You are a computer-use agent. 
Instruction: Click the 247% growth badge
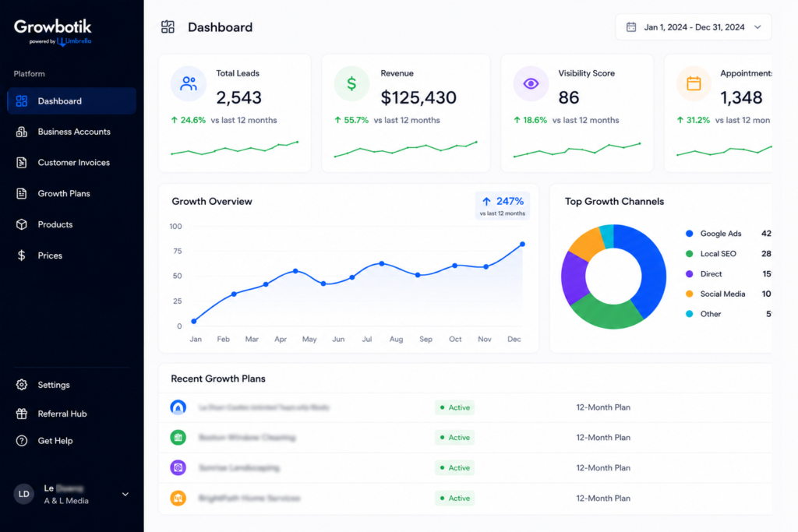(x=503, y=206)
